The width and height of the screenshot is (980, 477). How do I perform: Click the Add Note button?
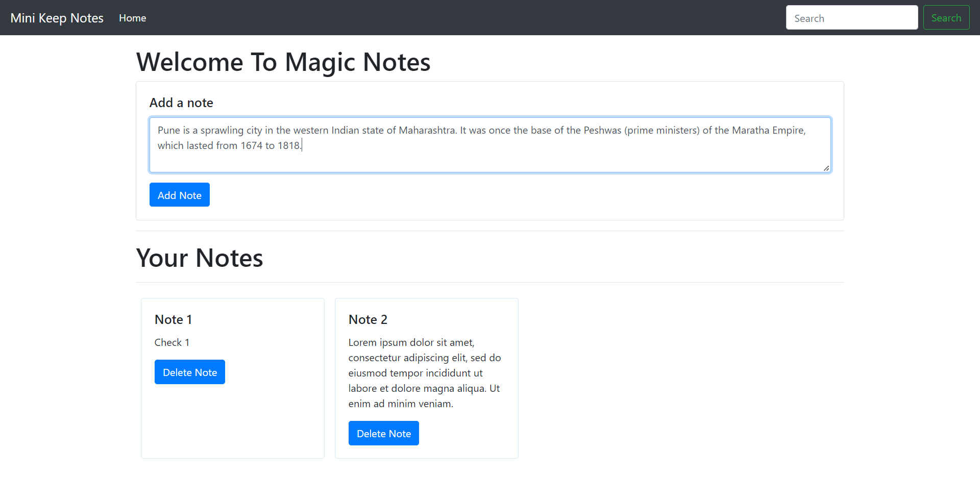pos(179,195)
